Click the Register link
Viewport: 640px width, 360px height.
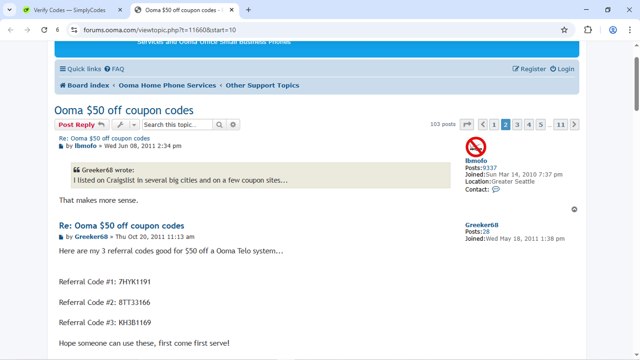click(x=529, y=69)
